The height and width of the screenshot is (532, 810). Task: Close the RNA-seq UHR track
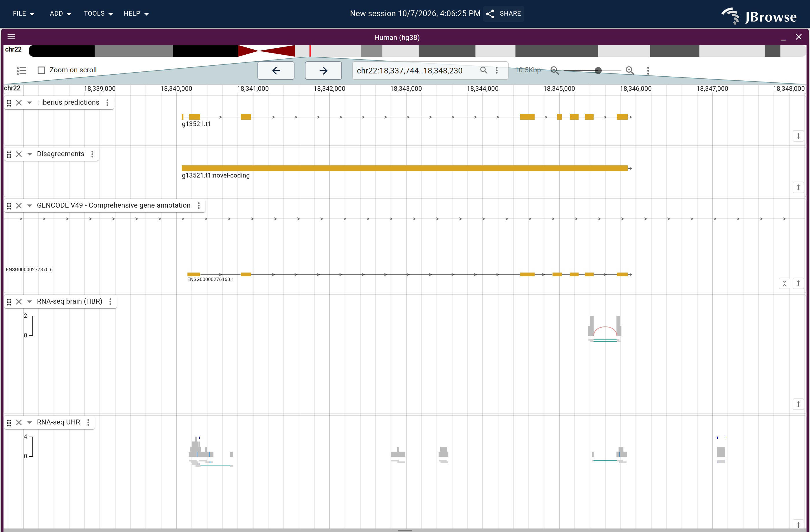[19, 422]
